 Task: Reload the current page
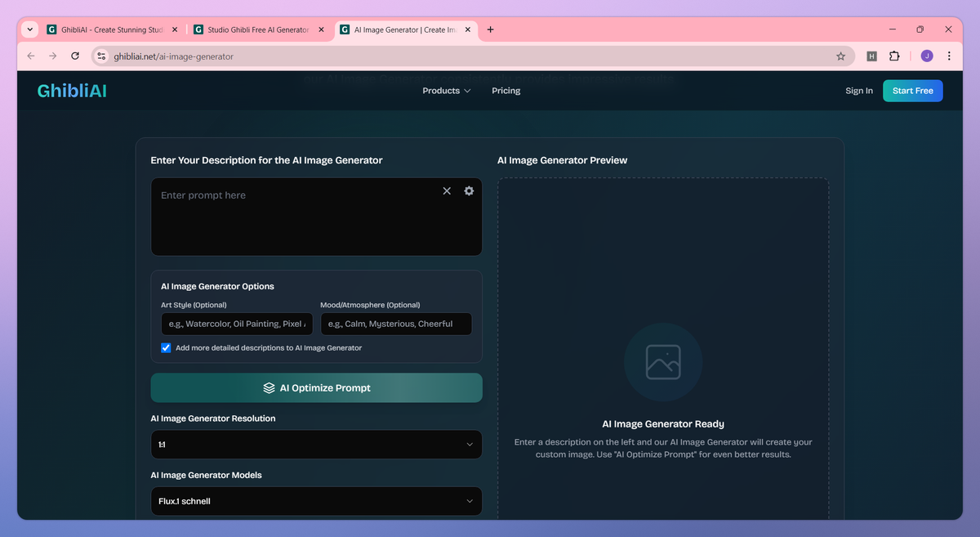(x=75, y=56)
